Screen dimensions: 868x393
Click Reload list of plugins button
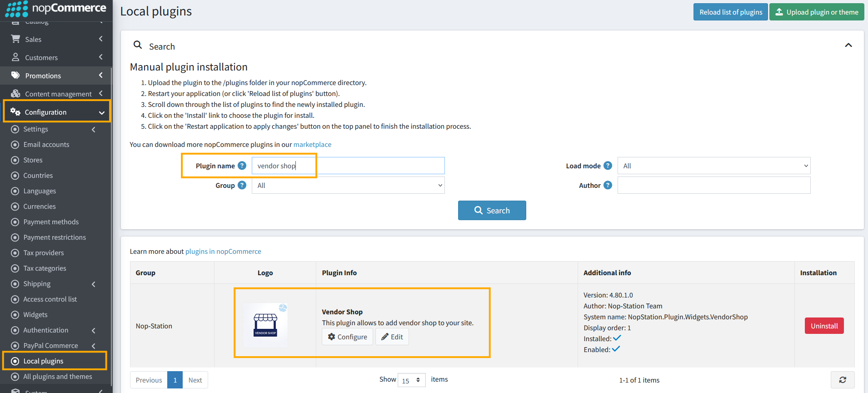click(731, 12)
